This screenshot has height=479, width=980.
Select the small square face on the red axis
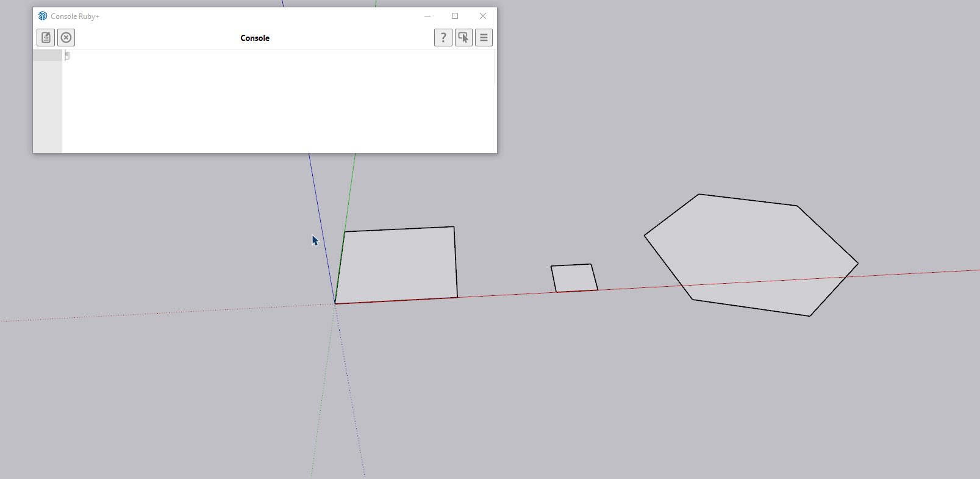(x=574, y=278)
